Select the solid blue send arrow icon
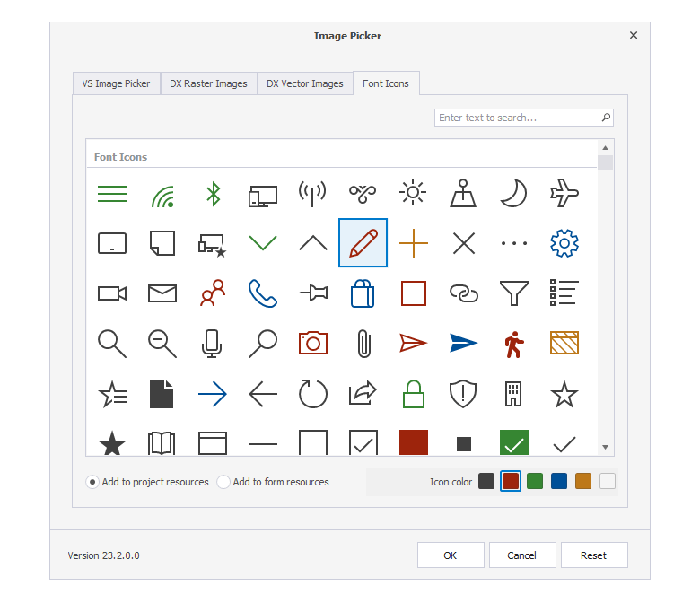 click(463, 344)
